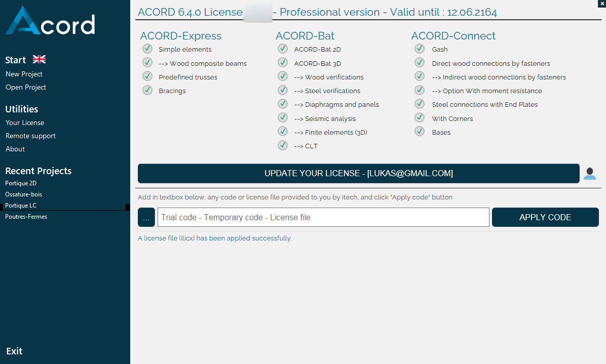606x364 pixels.
Task: Click the checkmark icon beside Bases
Action: [420, 132]
